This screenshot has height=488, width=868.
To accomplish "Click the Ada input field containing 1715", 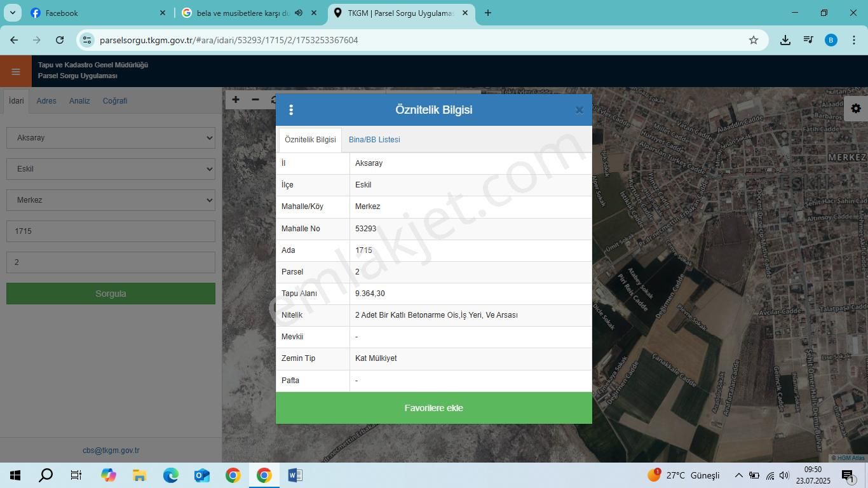I will [x=111, y=231].
